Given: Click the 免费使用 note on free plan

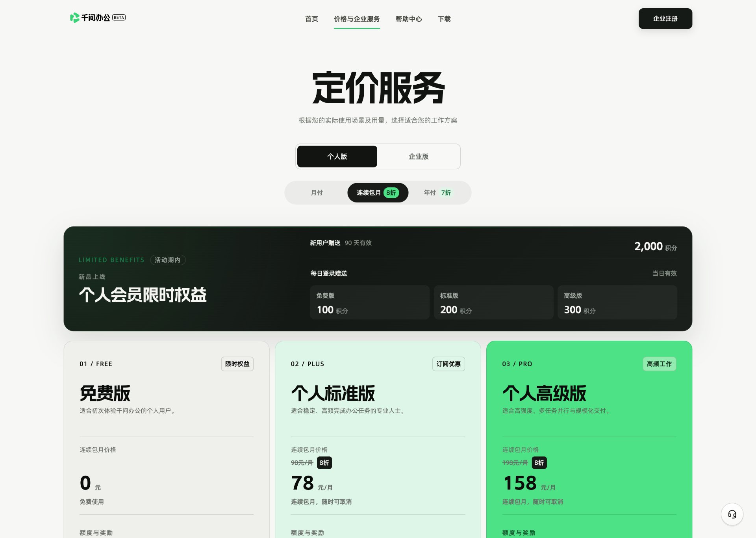Looking at the screenshot, I should (x=92, y=502).
